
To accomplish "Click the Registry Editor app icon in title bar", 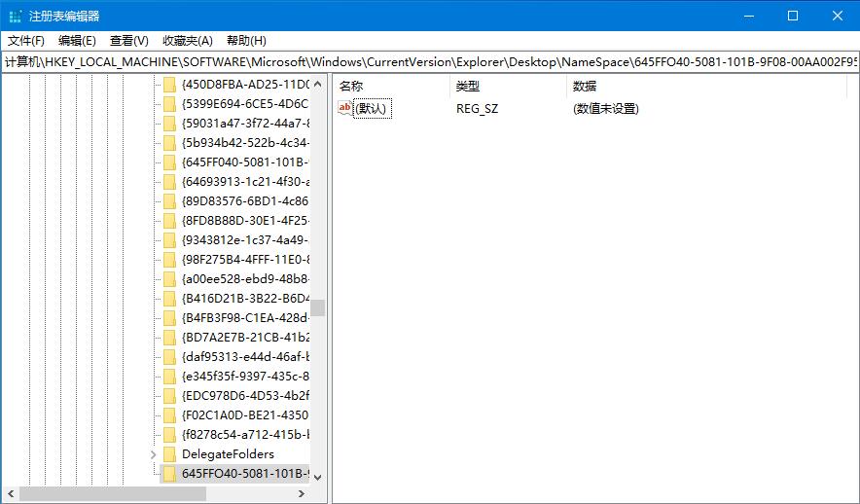I will [x=16, y=16].
